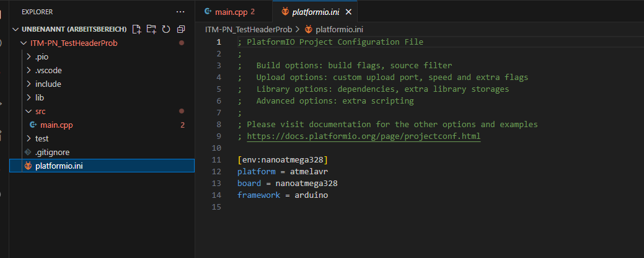
Task: Collapse all folders in Explorer
Action: [181, 29]
